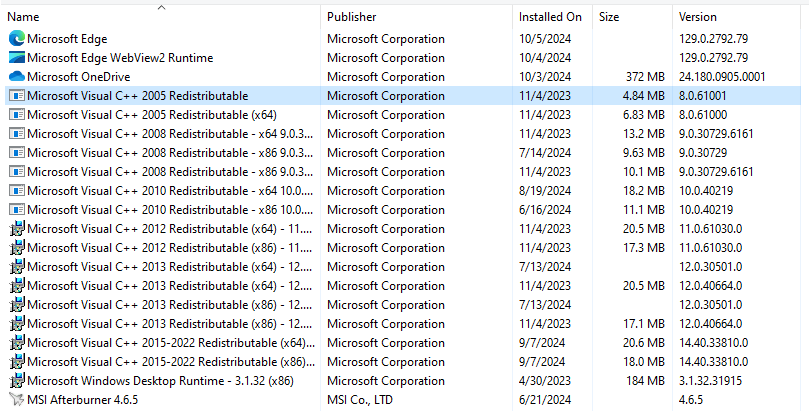Viewport: 809px width, 411px height.
Task: Click the MSI Afterburner icon
Action: coord(16,400)
